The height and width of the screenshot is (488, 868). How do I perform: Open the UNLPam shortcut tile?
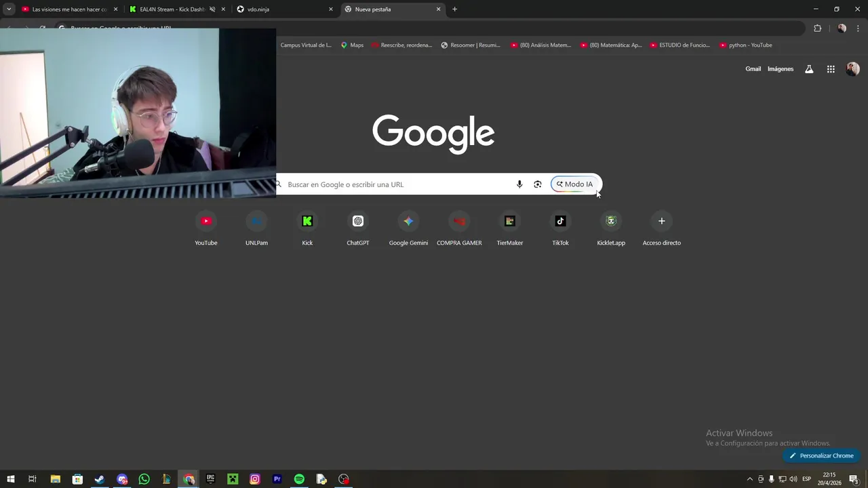(256, 229)
